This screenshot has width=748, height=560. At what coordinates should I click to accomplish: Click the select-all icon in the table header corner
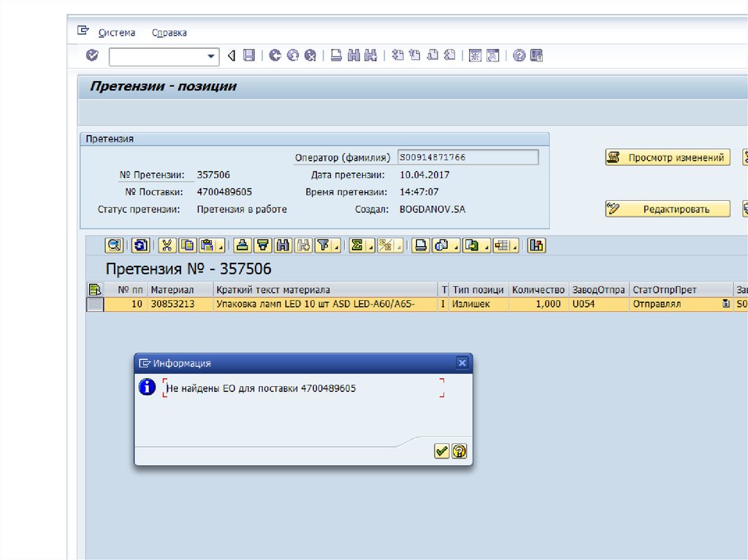click(x=95, y=290)
